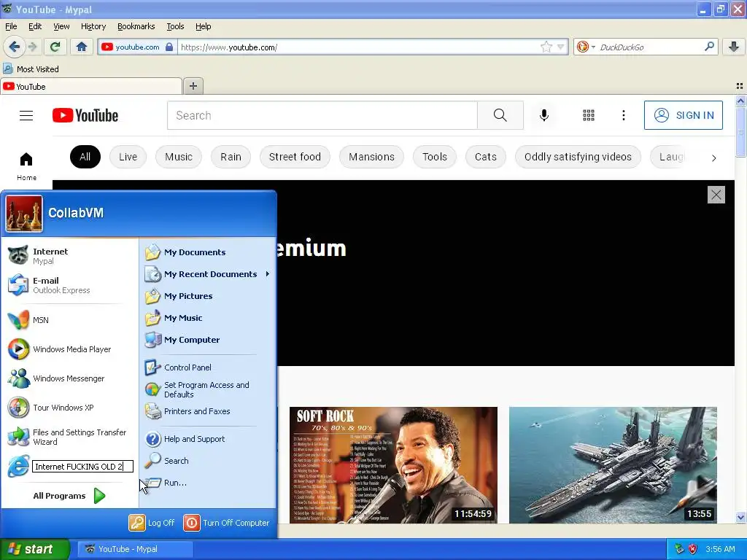Open Windows Media Player
Viewport: 747px width, 560px height.
click(x=70, y=349)
